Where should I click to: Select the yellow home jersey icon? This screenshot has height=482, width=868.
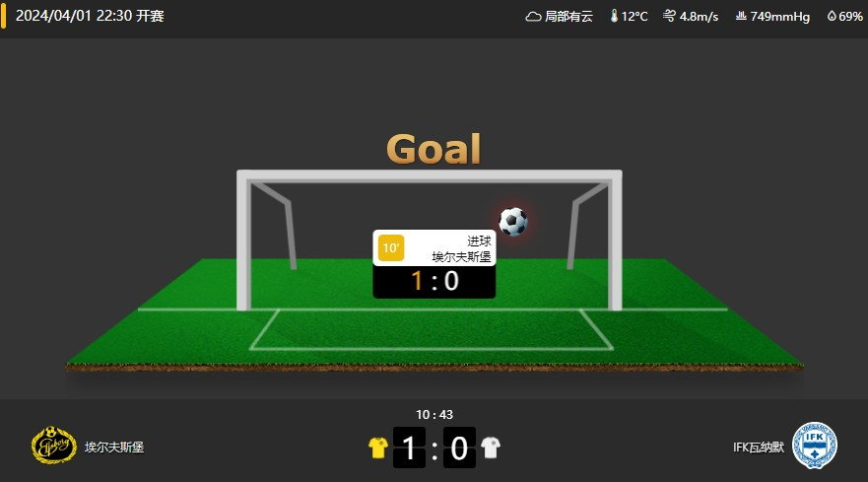(x=378, y=448)
